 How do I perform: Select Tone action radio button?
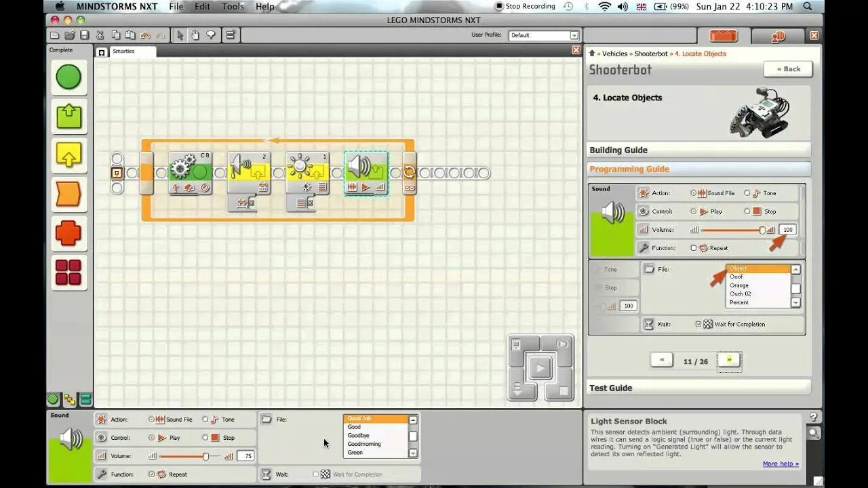(x=205, y=420)
